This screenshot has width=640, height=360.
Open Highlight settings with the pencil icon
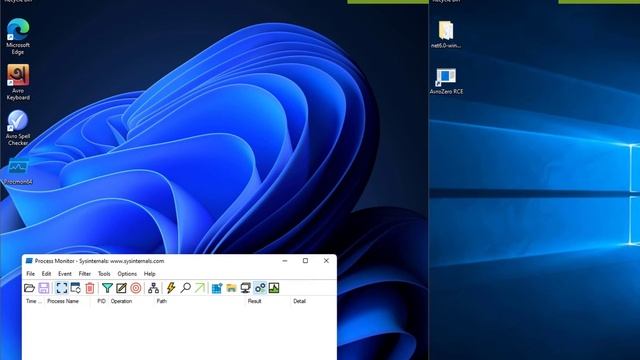point(121,288)
